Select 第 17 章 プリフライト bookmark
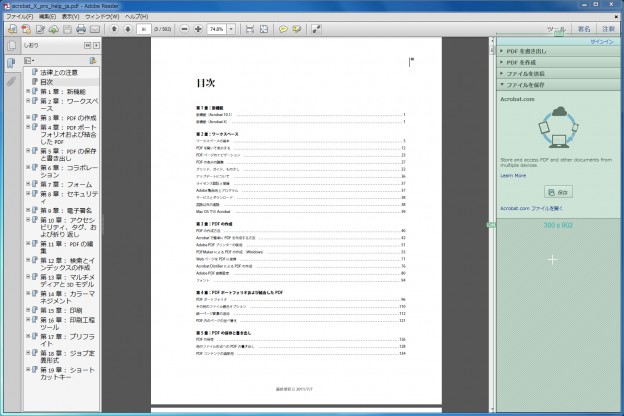The height and width of the screenshot is (416, 624). coord(68,340)
